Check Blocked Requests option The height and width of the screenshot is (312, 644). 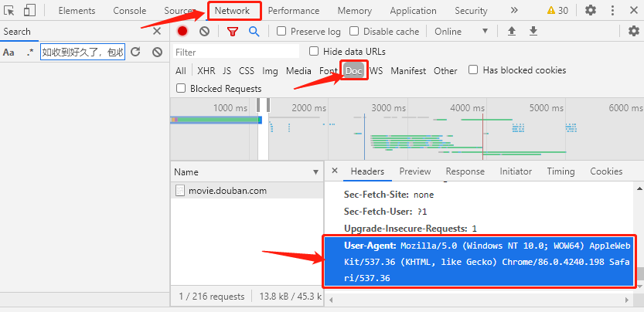(180, 88)
